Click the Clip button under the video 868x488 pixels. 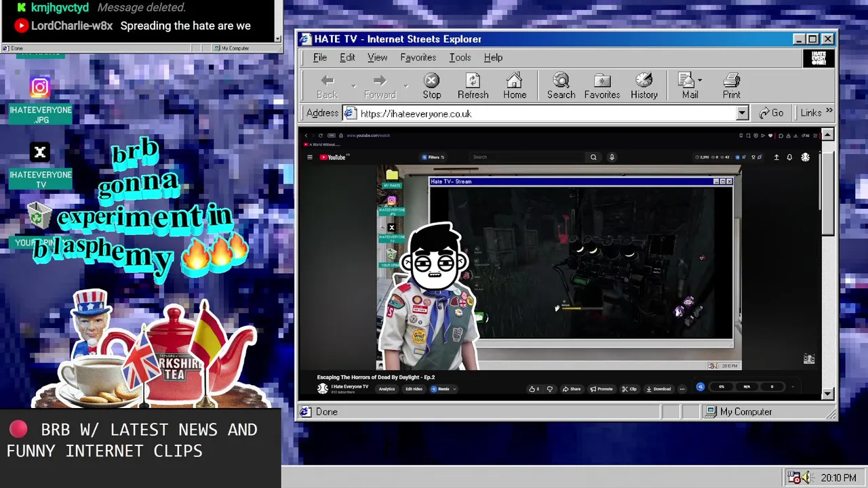(629, 389)
